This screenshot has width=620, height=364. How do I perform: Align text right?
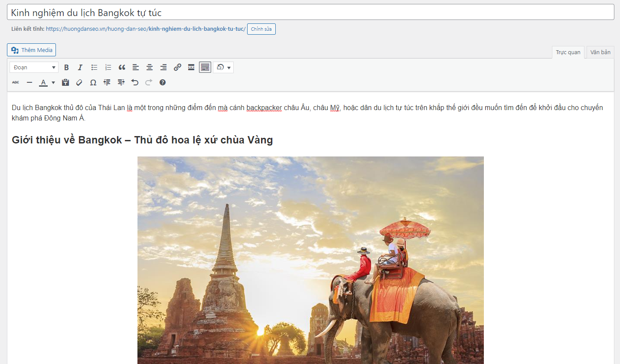163,67
